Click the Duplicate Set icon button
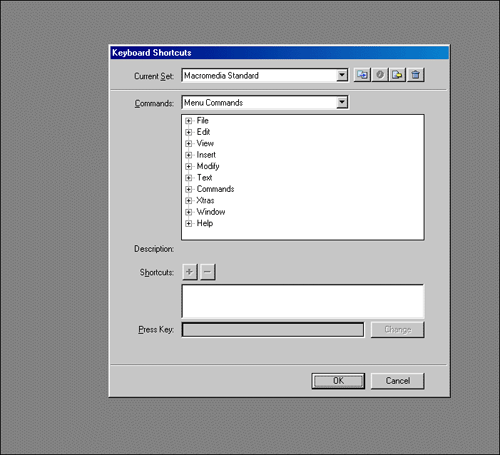This screenshot has height=455, width=500. click(362, 75)
